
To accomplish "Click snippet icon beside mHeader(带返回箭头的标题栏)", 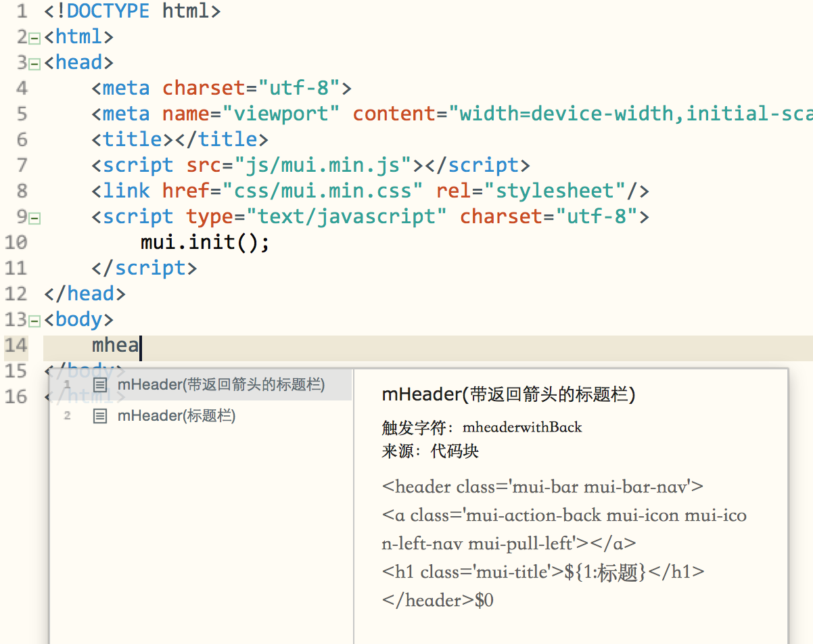I will click(100, 385).
